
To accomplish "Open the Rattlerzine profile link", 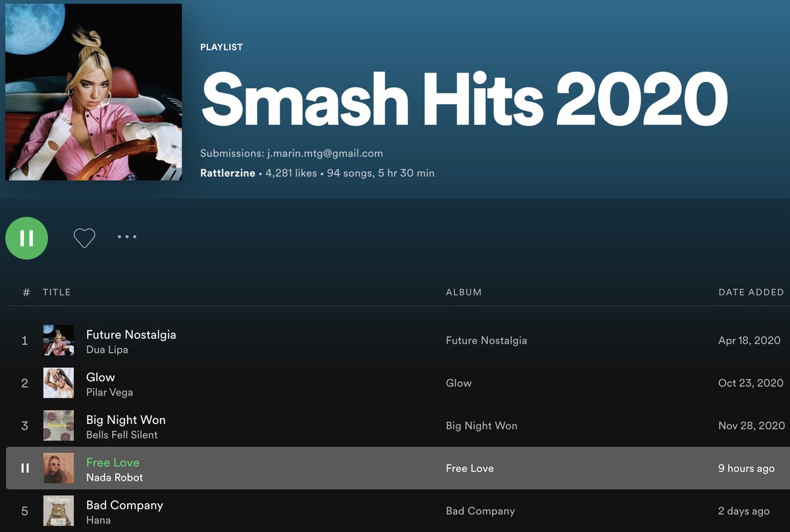I will click(228, 173).
